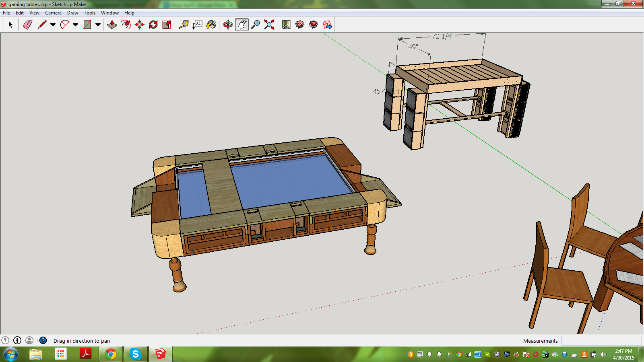644x362 pixels.
Task: Choose the Push/Pull tool
Action: [x=112, y=25]
